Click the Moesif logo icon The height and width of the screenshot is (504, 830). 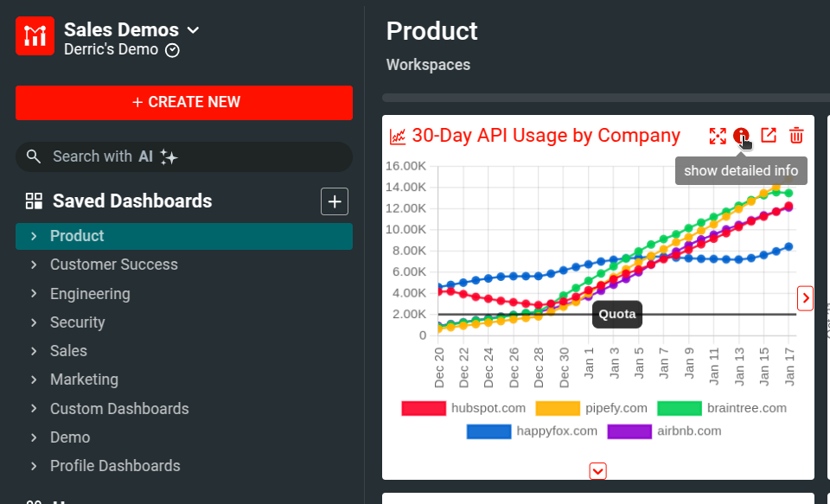click(35, 36)
